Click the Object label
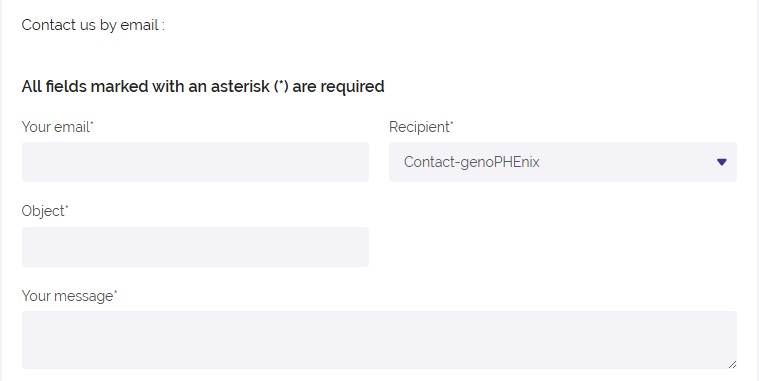 coord(45,212)
